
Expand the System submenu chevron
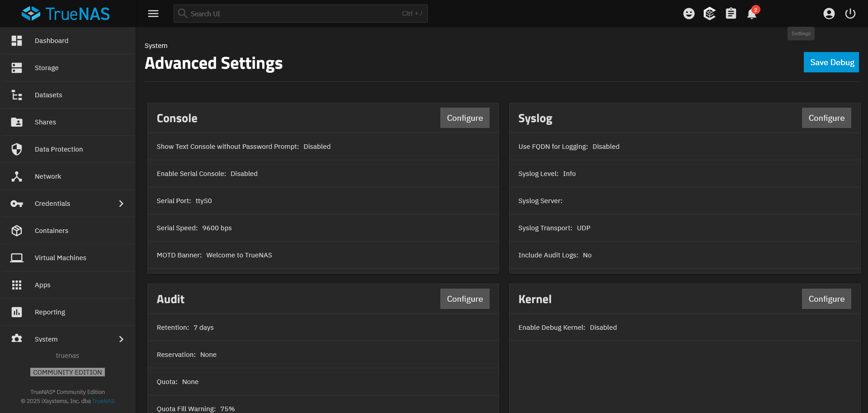(121, 339)
